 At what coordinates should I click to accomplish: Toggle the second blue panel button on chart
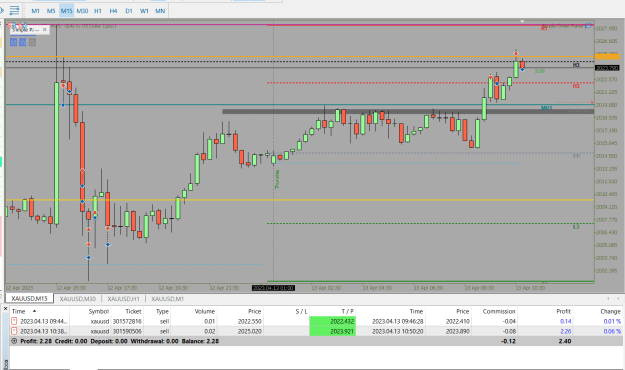coord(23,42)
